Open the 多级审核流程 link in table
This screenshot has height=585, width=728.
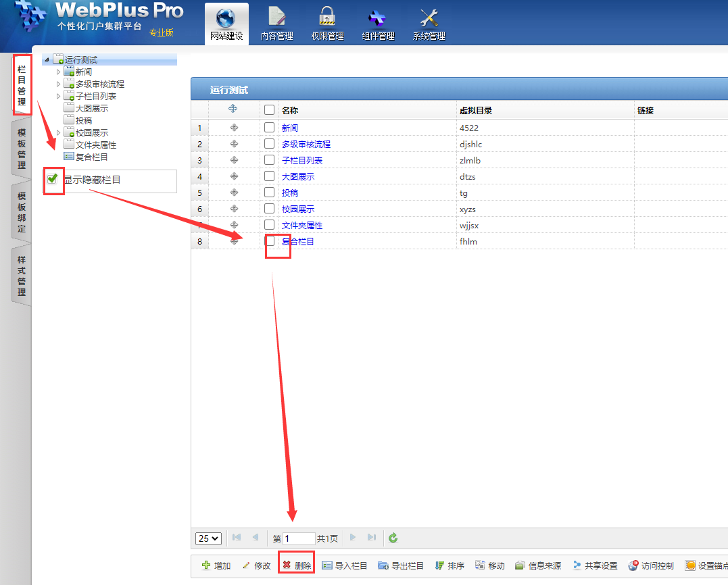pyautogui.click(x=306, y=144)
